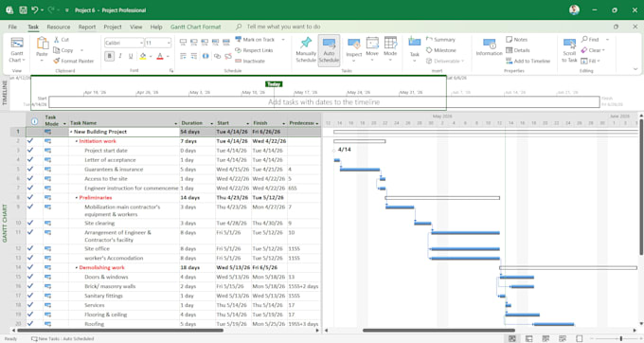Click the Inspect button

click(x=353, y=49)
